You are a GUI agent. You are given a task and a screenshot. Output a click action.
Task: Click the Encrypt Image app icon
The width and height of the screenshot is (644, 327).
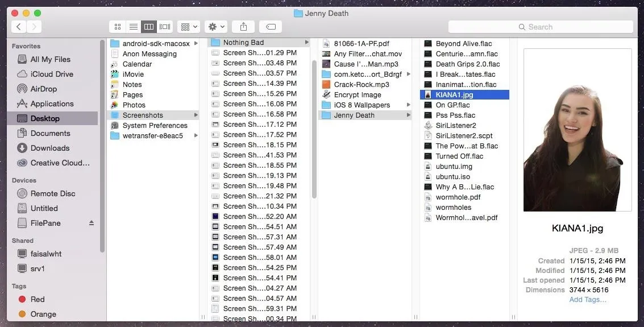326,95
